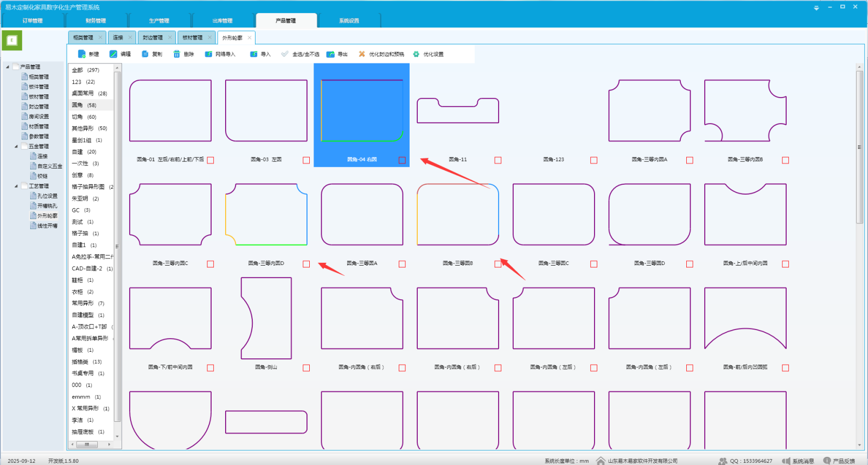Open 优化设置 gear icon

point(416,54)
